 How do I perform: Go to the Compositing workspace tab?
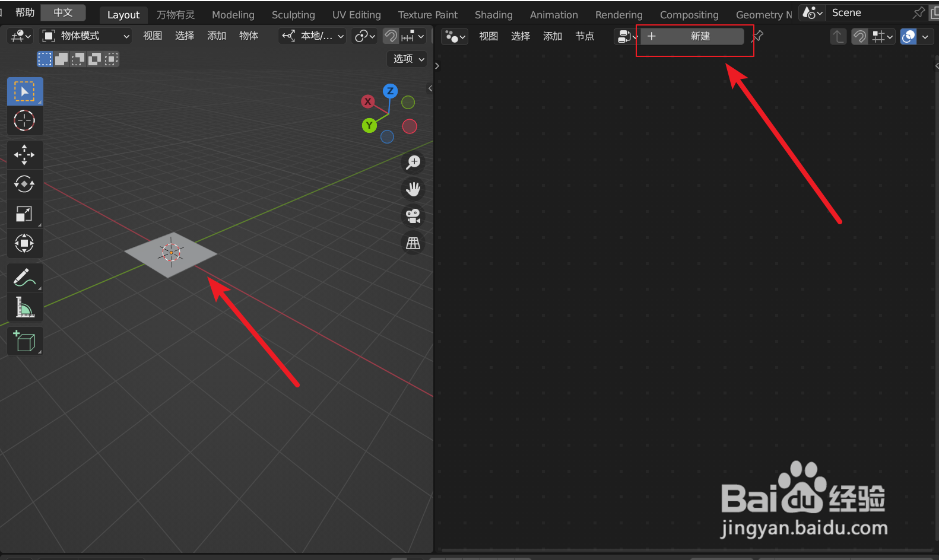click(689, 15)
